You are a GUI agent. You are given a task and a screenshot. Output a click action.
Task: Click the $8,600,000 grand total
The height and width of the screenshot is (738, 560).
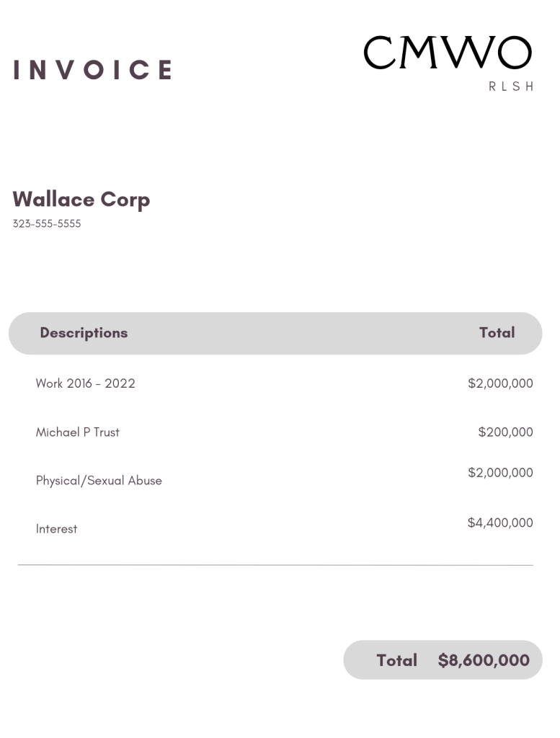tap(484, 660)
